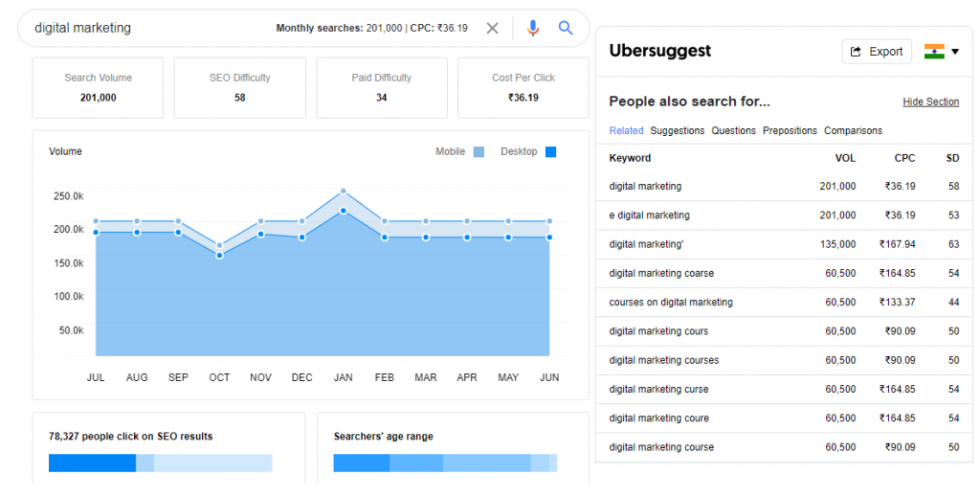Click the blue magnifier search icon
This screenshot has height=497, width=980.
(566, 28)
